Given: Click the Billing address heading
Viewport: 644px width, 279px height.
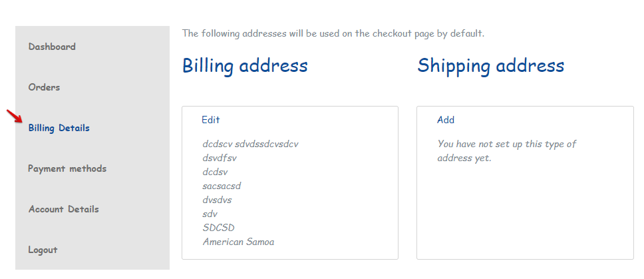Looking at the screenshot, I should 245,66.
